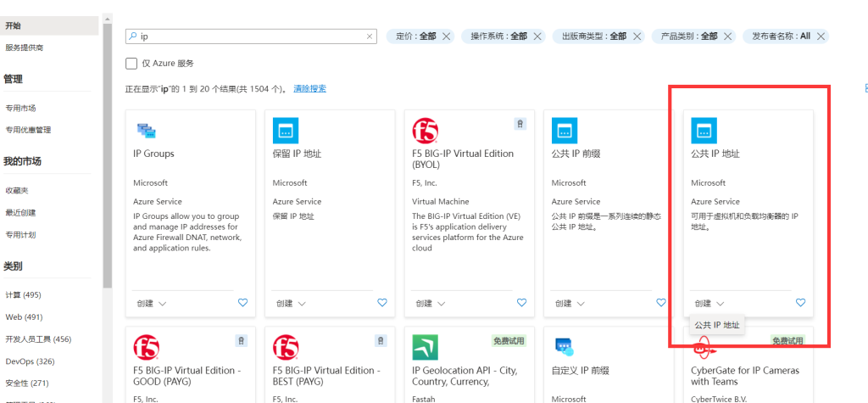The image size is (868, 403).
Task: Favorite 公共 IP 前缀 with heart icon
Action: point(661,303)
